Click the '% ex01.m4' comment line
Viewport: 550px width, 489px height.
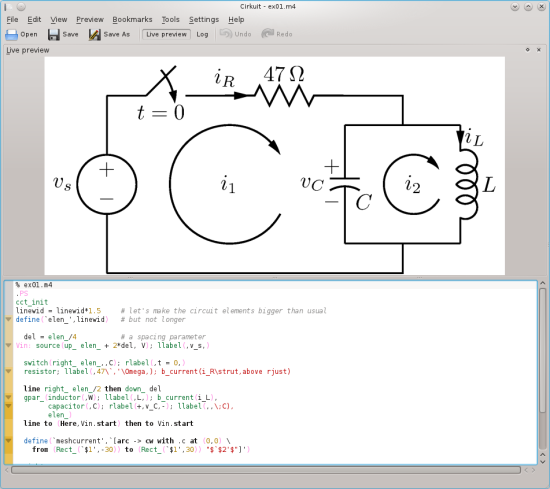[34, 285]
